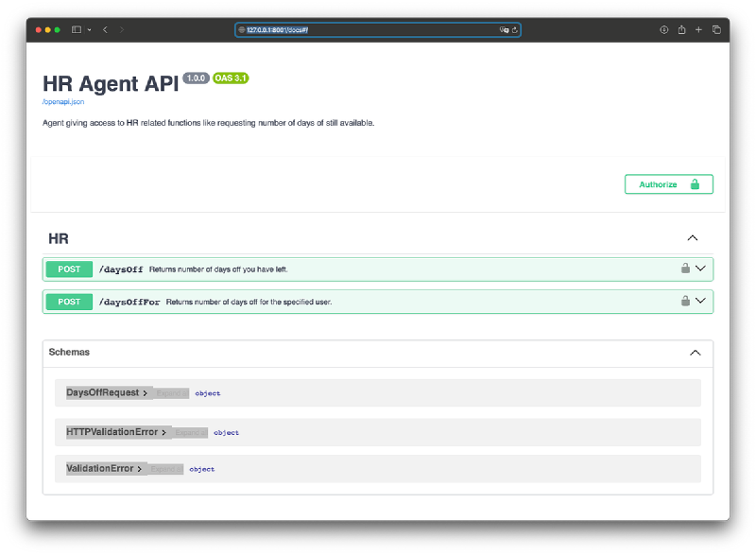Click the HR tag heading
Viewport: 756px width, 555px height.
tap(59, 238)
